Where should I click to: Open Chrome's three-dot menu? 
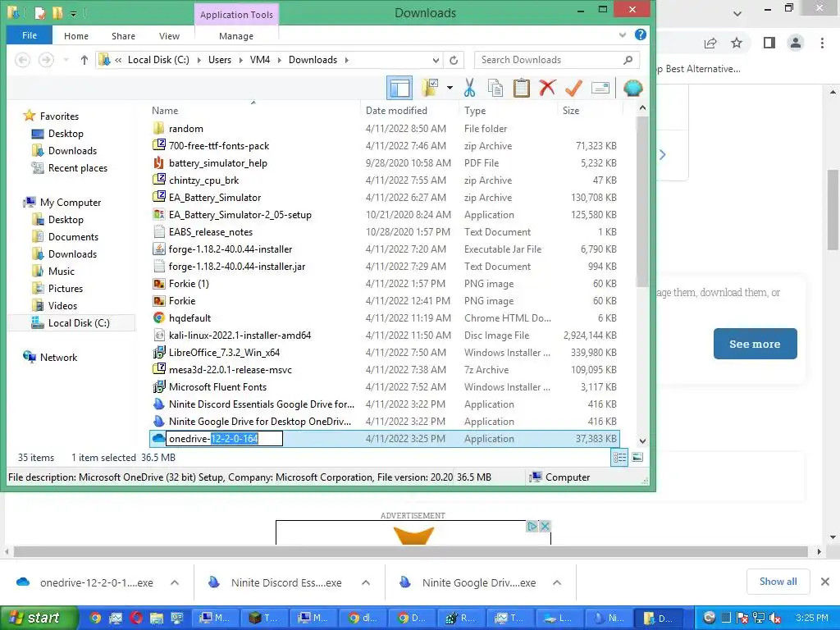pos(822,43)
